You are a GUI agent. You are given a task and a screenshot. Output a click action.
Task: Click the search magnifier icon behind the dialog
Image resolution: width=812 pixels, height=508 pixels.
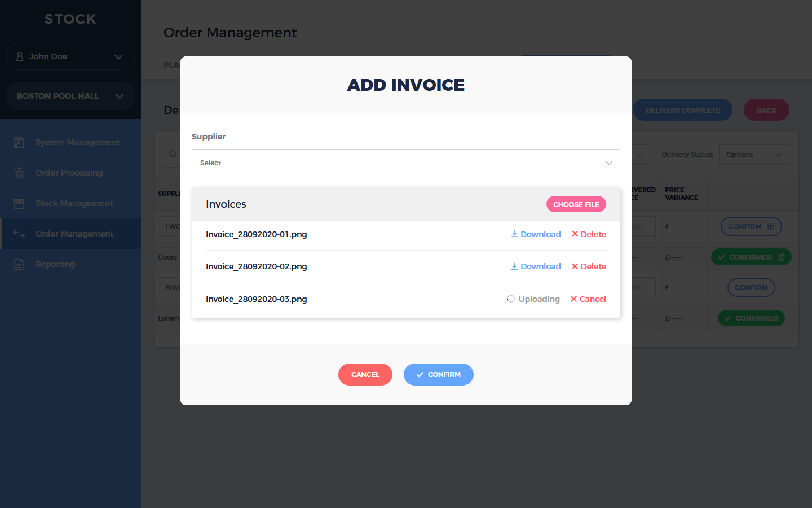173,154
